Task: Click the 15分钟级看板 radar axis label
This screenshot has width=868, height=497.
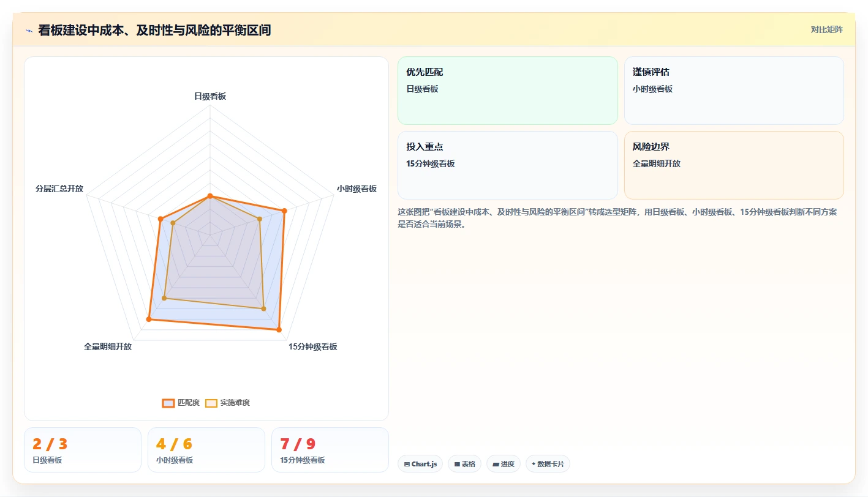Action: click(313, 347)
